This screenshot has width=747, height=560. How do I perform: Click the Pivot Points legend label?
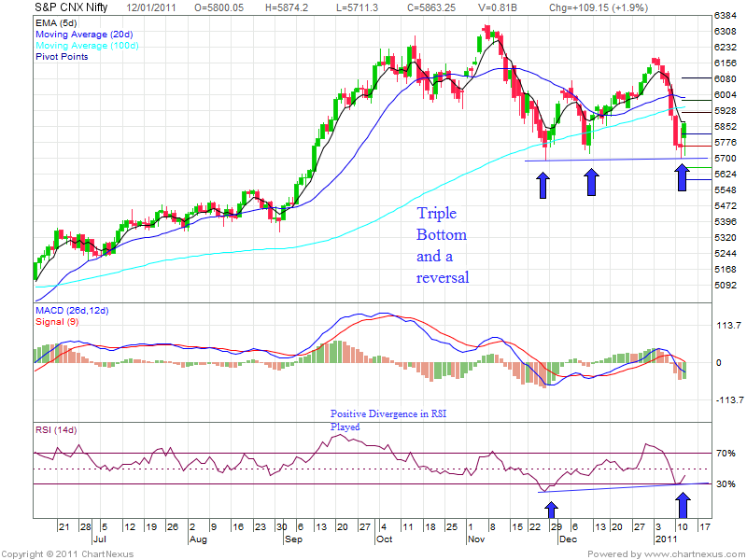point(61,57)
